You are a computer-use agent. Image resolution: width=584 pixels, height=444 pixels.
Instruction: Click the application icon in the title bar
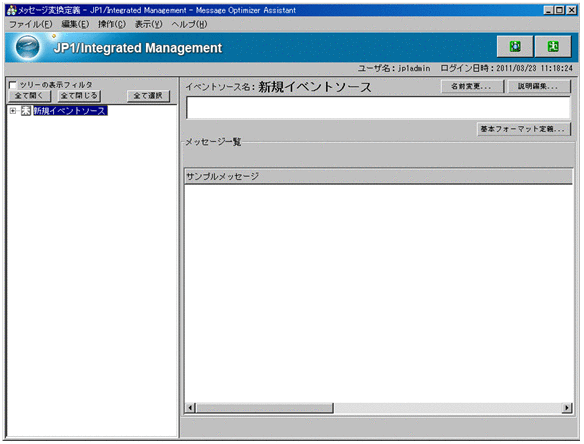point(12,10)
